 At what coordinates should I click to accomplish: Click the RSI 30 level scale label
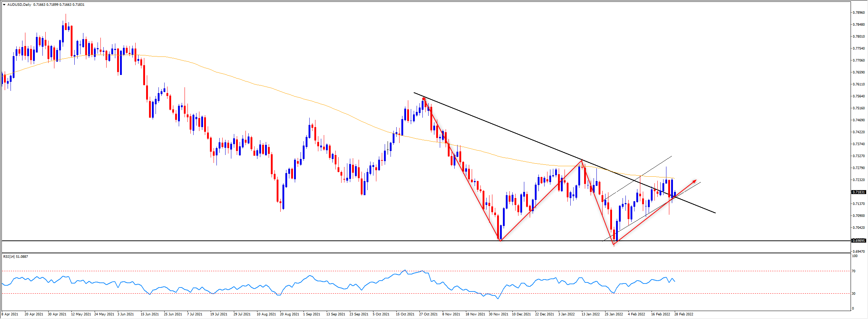click(x=853, y=293)
